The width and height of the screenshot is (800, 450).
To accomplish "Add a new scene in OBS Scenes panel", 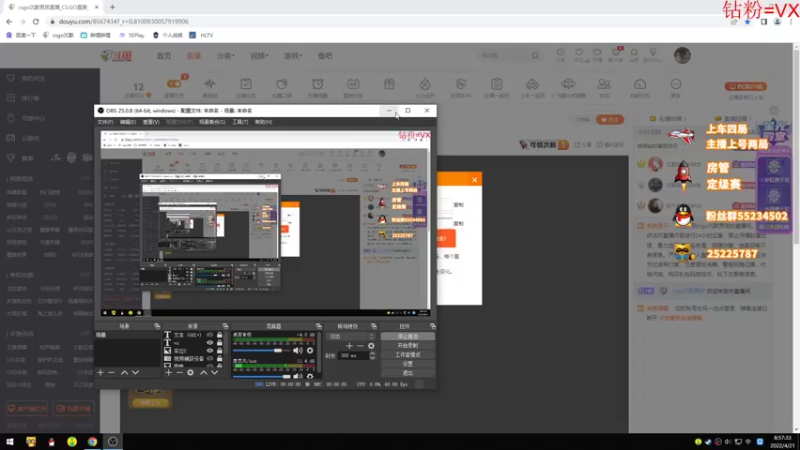I will (101, 372).
